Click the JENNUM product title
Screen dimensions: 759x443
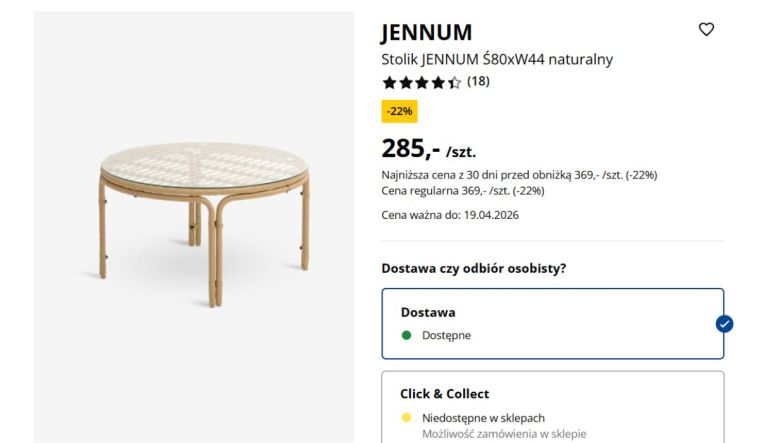pyautogui.click(x=426, y=32)
